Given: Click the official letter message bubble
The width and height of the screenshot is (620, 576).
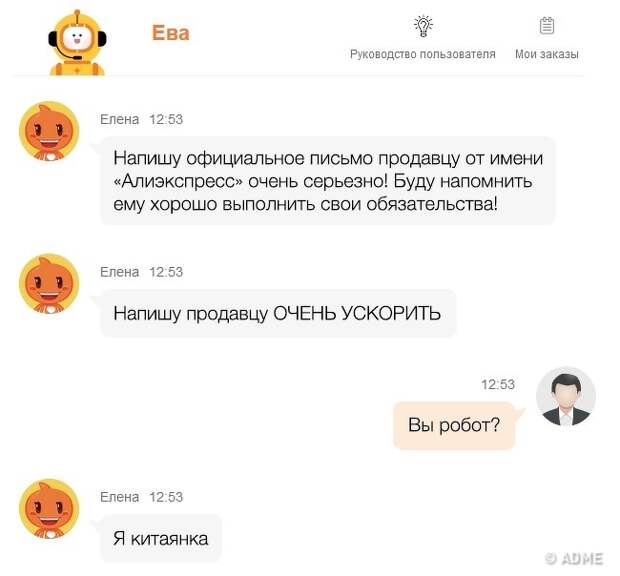Looking at the screenshot, I should (328, 181).
